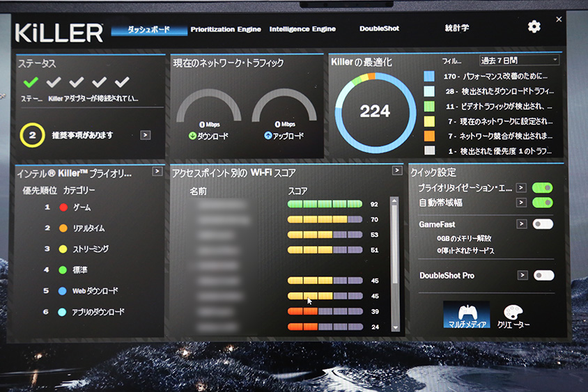Click the Wi-Fi score bar showing 24
The image size is (588, 392).
pyautogui.click(x=325, y=327)
